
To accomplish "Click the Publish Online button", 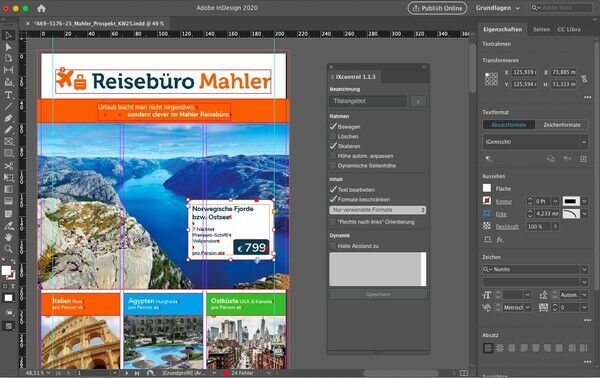I will coord(437,8).
